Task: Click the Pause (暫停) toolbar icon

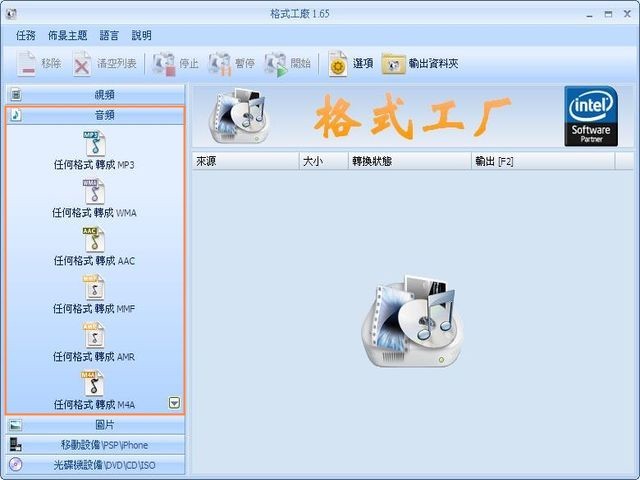Action: (x=220, y=64)
